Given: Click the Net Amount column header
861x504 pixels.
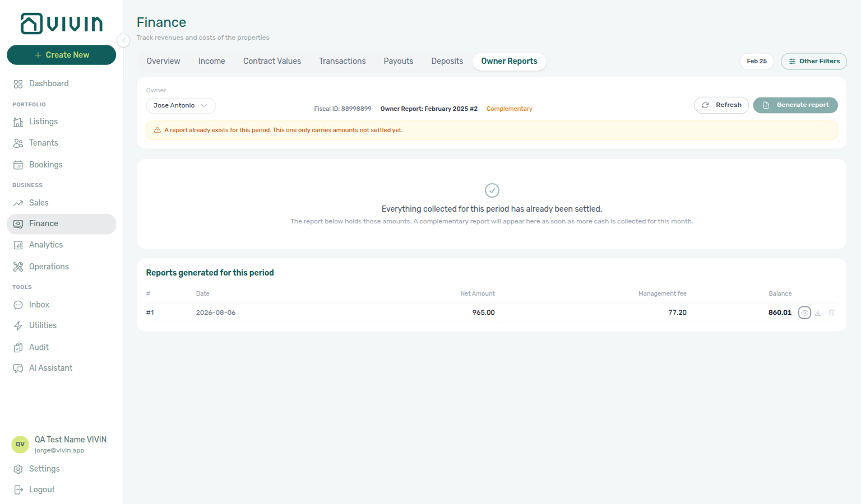Looking at the screenshot, I should pos(478,294).
